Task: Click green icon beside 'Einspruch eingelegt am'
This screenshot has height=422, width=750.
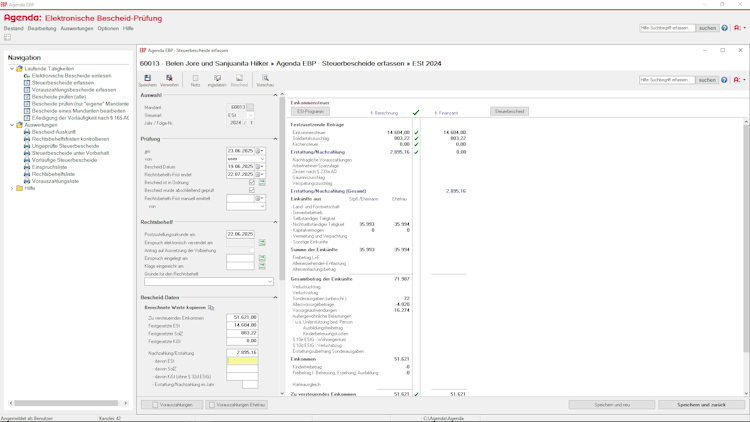Action: (x=262, y=258)
